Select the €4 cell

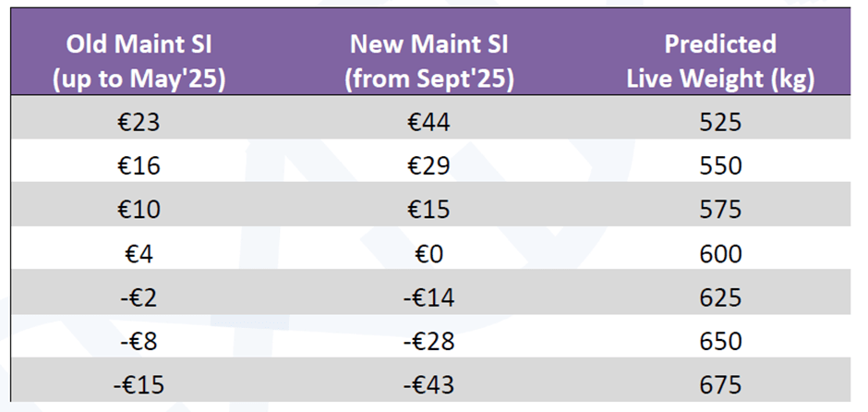pos(140,254)
